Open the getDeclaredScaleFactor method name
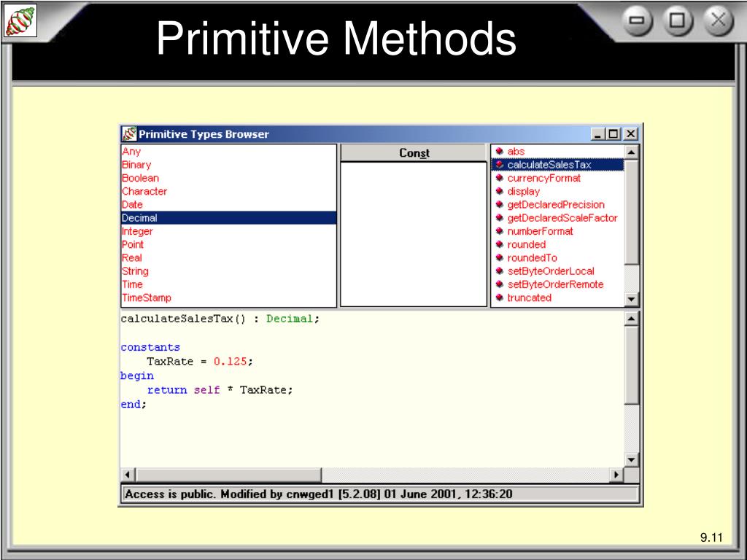This screenshot has width=747, height=560. 562,218
